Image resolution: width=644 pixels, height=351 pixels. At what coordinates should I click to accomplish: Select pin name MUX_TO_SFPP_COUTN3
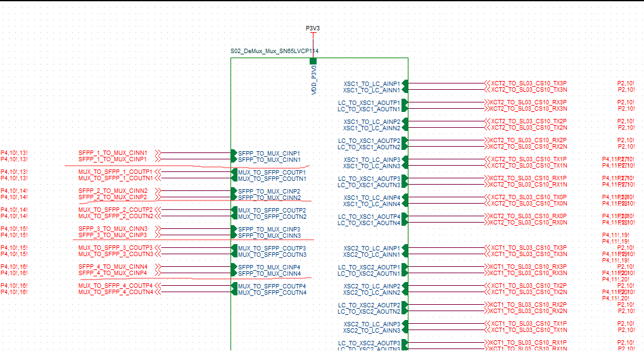[x=272, y=255]
